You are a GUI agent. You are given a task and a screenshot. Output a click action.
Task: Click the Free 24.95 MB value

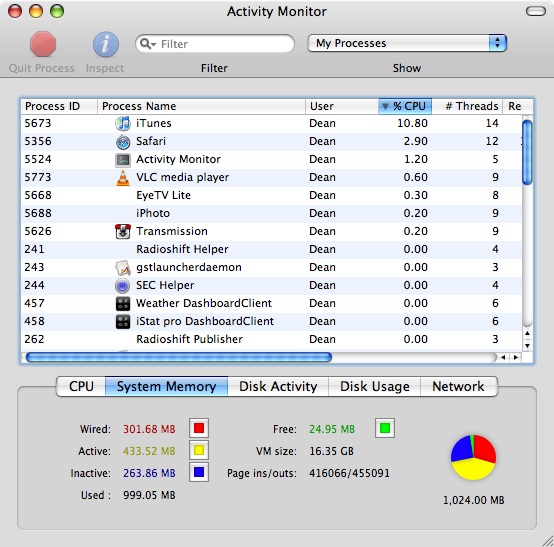click(332, 429)
